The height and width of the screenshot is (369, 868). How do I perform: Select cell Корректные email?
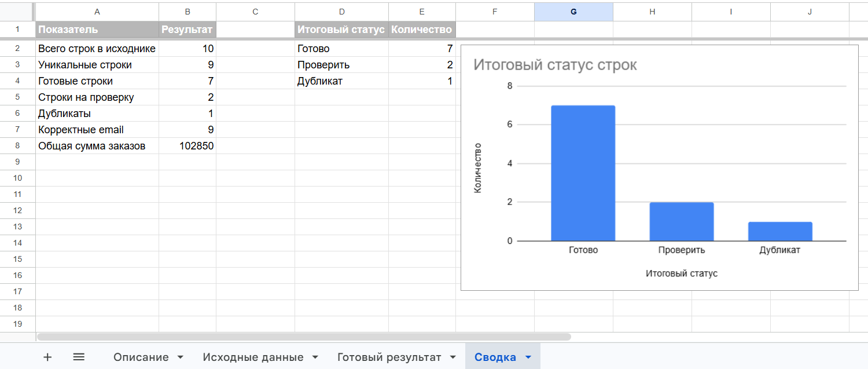tap(97, 130)
